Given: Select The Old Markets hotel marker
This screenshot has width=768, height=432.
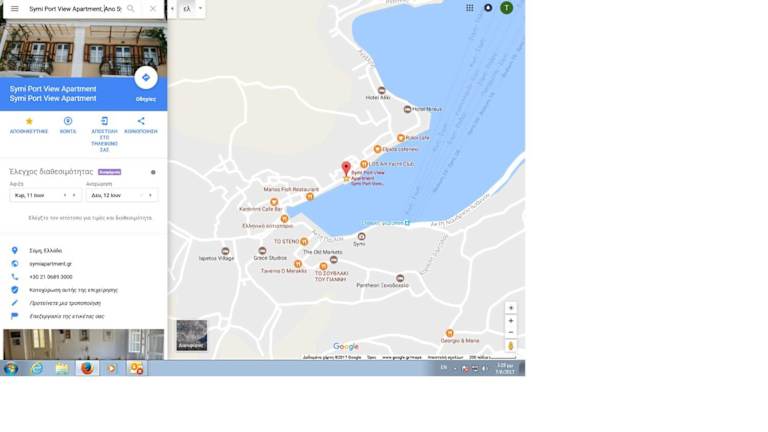Looking at the screenshot, I should 334,260.
